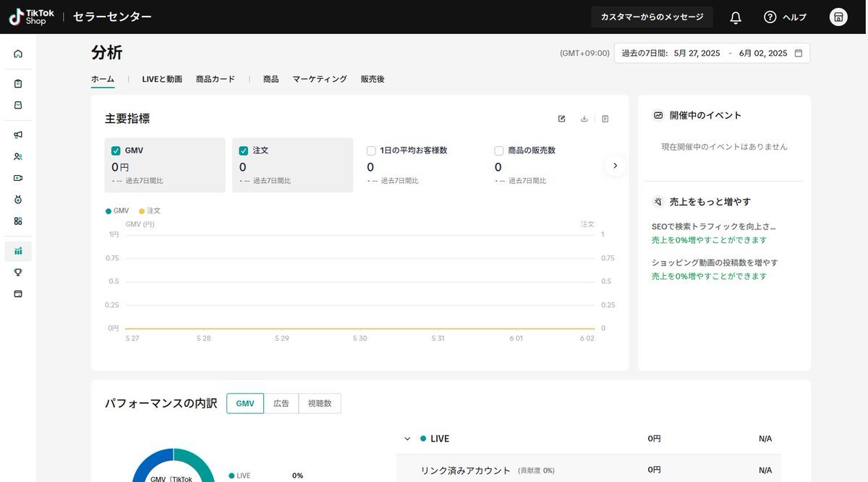Open the Marketing megaphone icon in sidebar
Viewport: 868px width, 482px height.
click(x=18, y=135)
